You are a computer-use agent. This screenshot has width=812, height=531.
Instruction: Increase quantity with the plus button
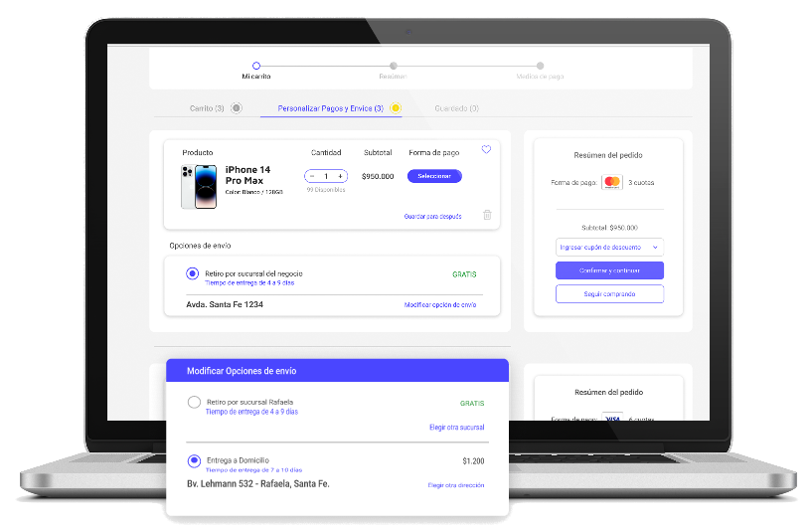pos(340,176)
